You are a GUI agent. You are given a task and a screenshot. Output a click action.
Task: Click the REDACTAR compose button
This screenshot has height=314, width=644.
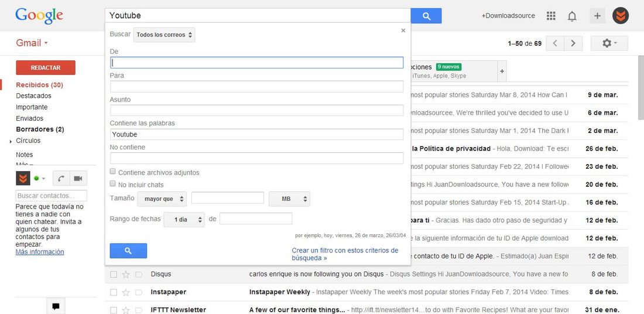tap(46, 68)
